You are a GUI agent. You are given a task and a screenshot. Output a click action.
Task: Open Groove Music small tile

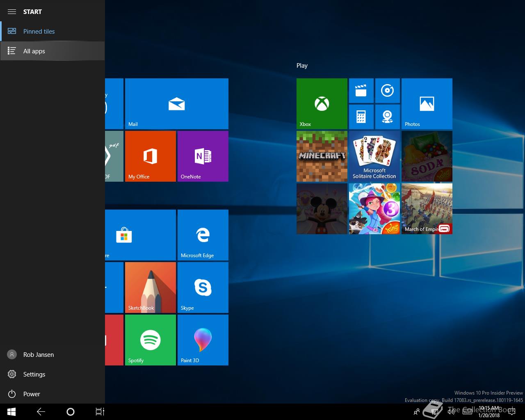click(x=388, y=91)
